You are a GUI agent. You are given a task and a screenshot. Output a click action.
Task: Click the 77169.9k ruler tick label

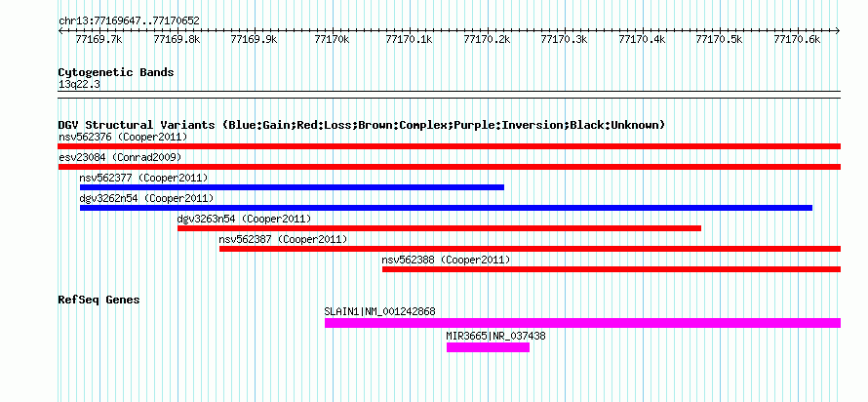(254, 39)
